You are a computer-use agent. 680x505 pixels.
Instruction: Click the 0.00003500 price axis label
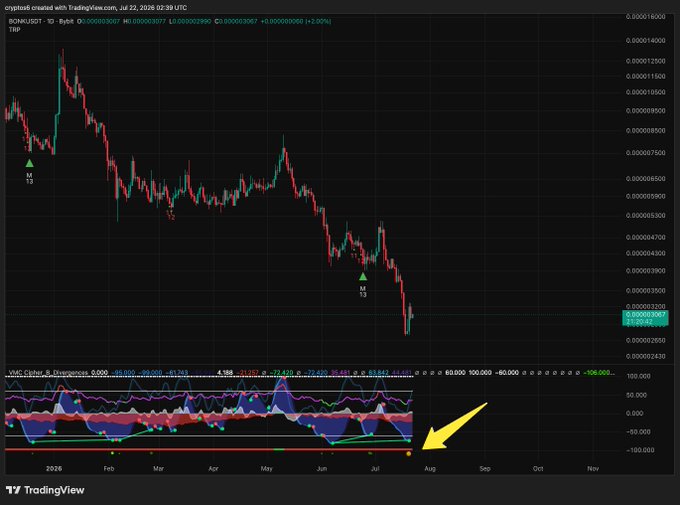645,290
